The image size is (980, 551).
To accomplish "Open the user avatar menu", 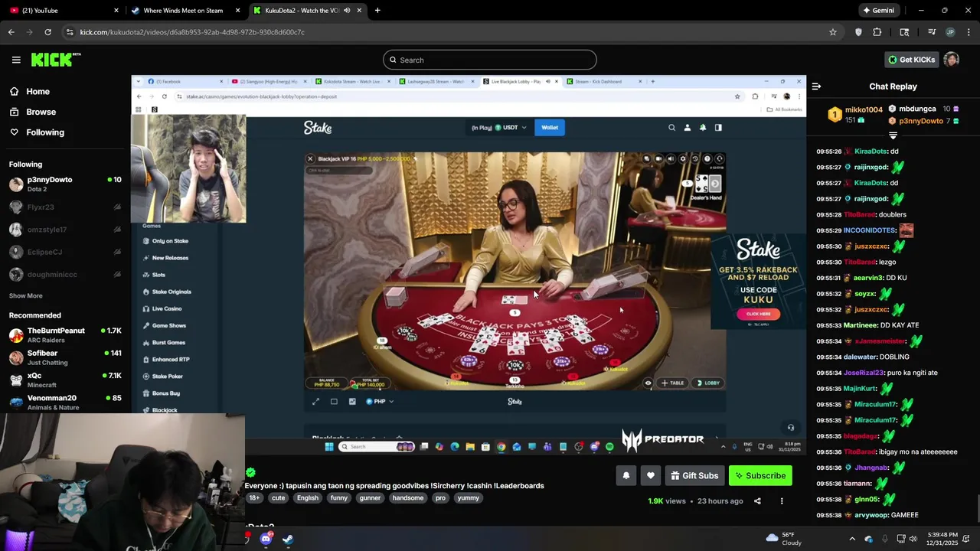I will tap(951, 60).
